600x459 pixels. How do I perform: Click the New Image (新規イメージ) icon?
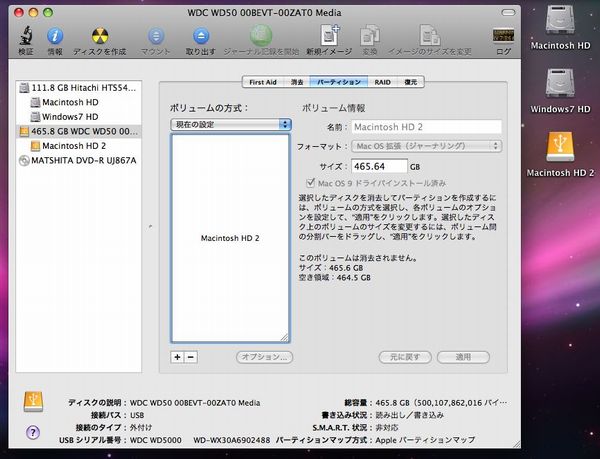tap(329, 35)
